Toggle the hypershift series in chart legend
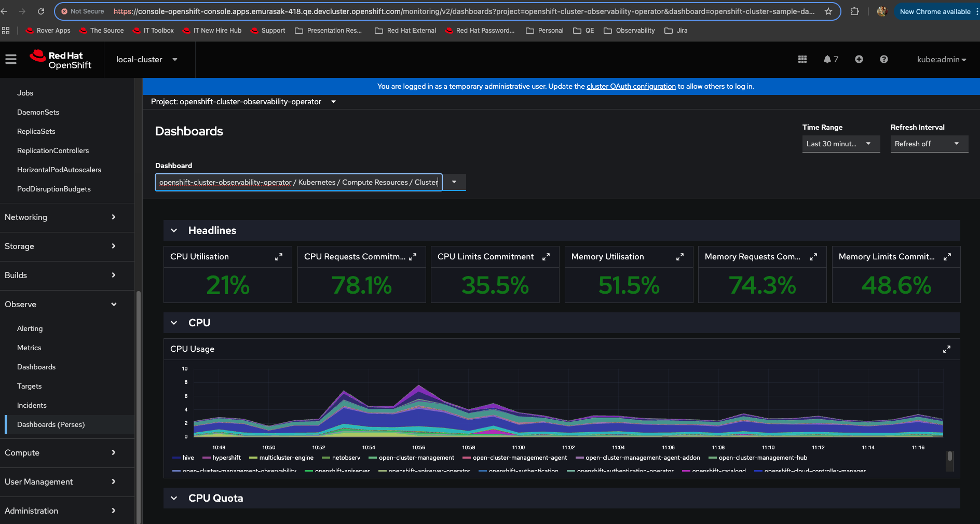Viewport: 980px width, 524px height. [226, 458]
